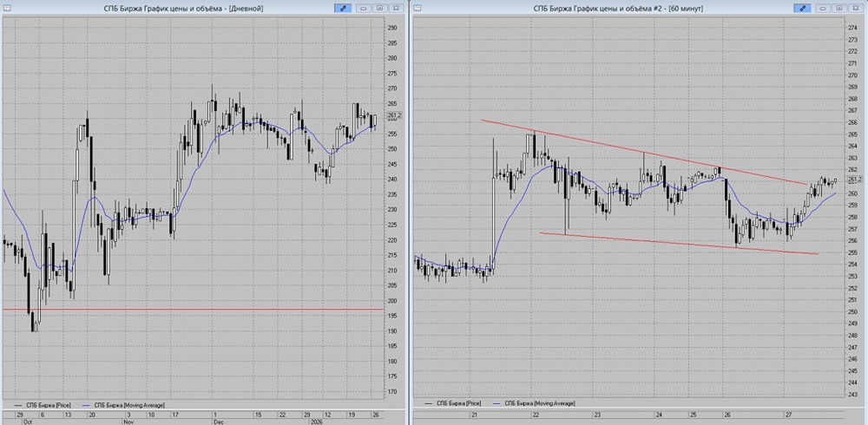Minimize the Дневной chart window
The width and height of the screenshot is (868, 425).
[364, 9]
